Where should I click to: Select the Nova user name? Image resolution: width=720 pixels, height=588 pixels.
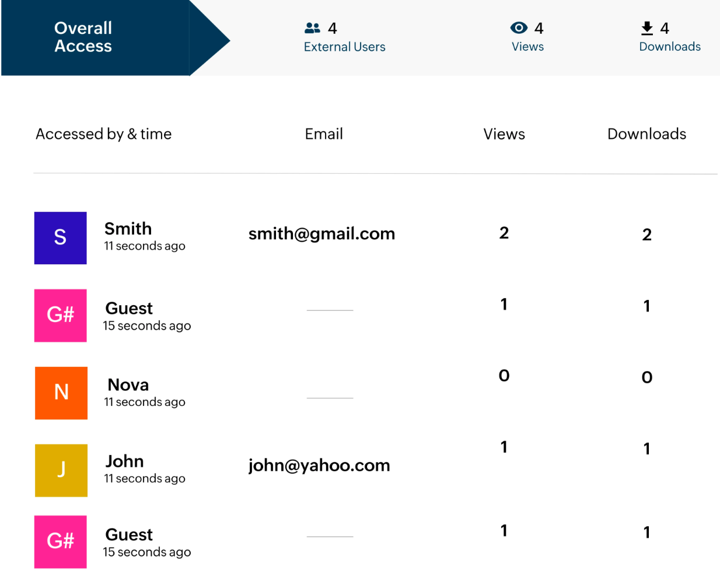[128, 385]
